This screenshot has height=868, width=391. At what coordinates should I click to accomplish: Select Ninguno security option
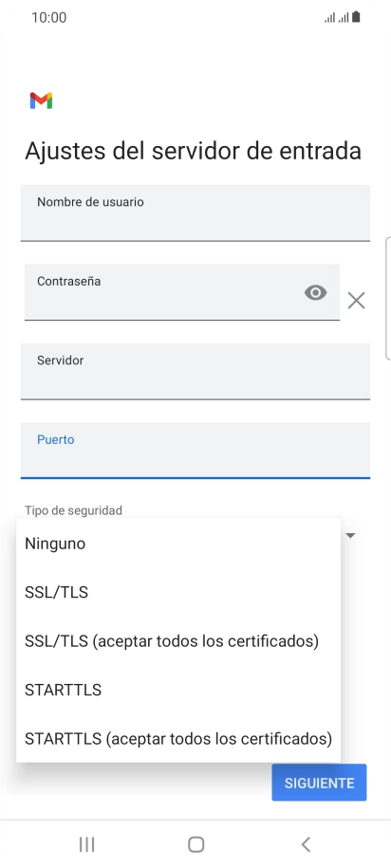pyautogui.click(x=178, y=544)
